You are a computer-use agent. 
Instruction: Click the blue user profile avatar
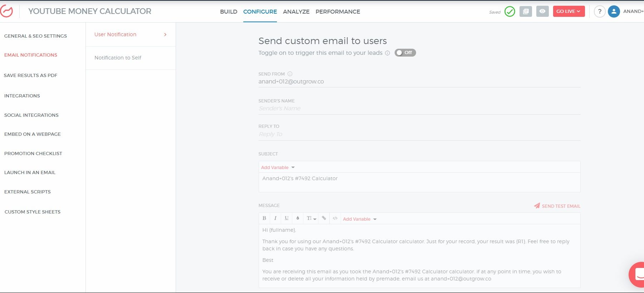(x=614, y=11)
